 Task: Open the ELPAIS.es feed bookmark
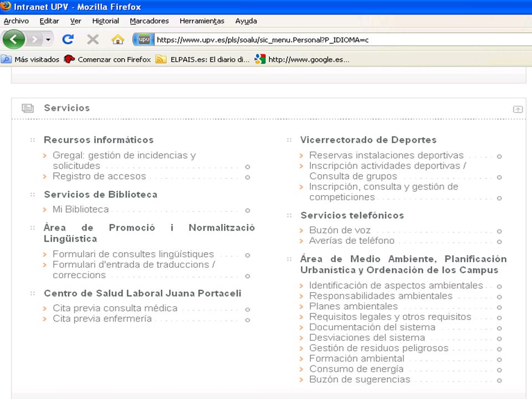tap(202, 59)
